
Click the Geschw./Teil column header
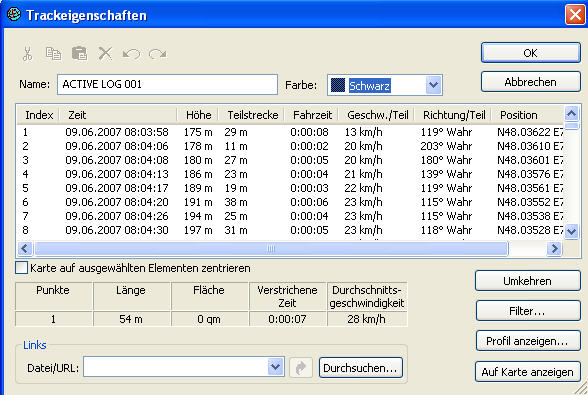click(x=377, y=115)
